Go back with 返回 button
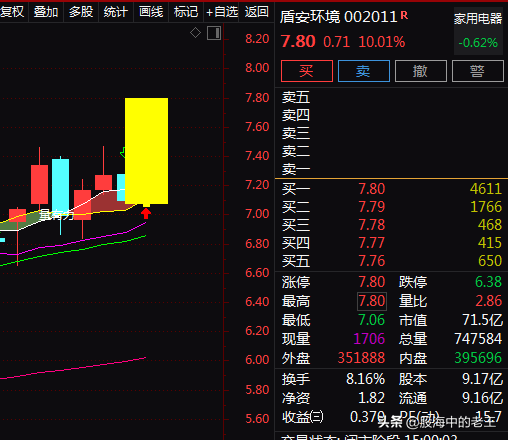 [257, 12]
